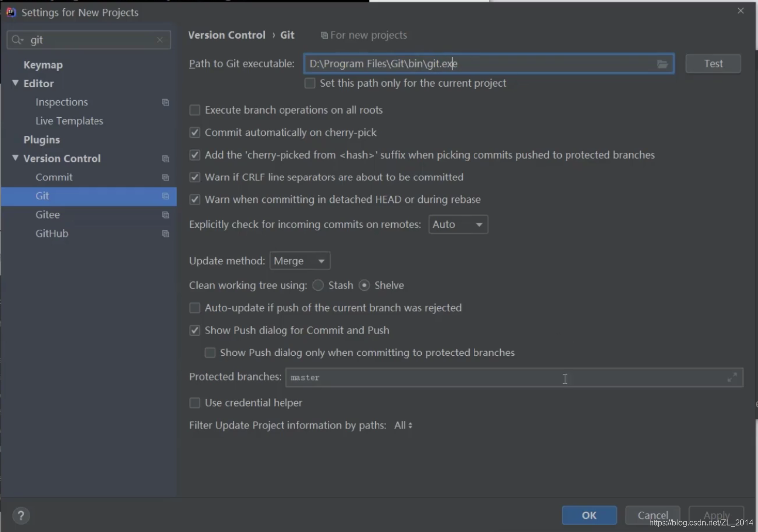The width and height of the screenshot is (758, 532).
Task: Click the project-level icon next to Gitee
Action: coord(165,215)
